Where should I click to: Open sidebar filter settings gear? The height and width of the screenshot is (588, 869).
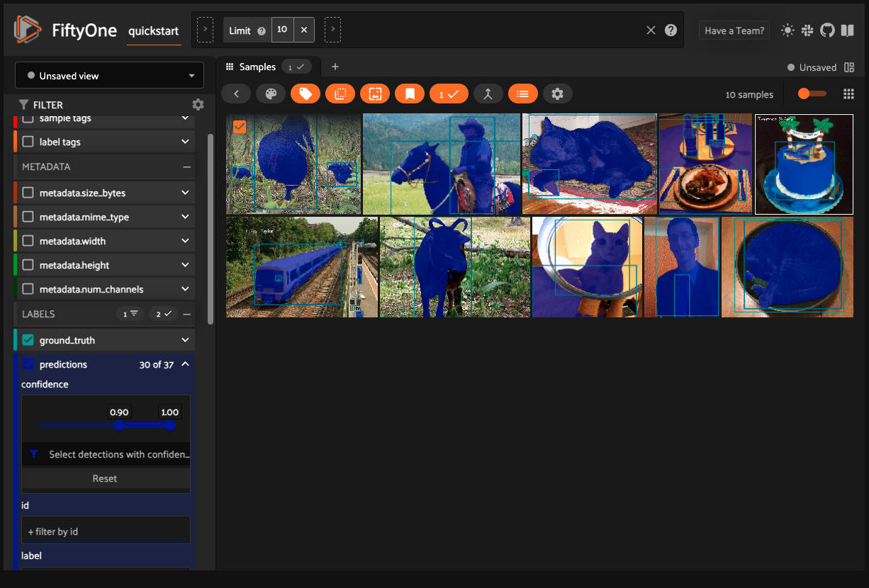point(198,104)
